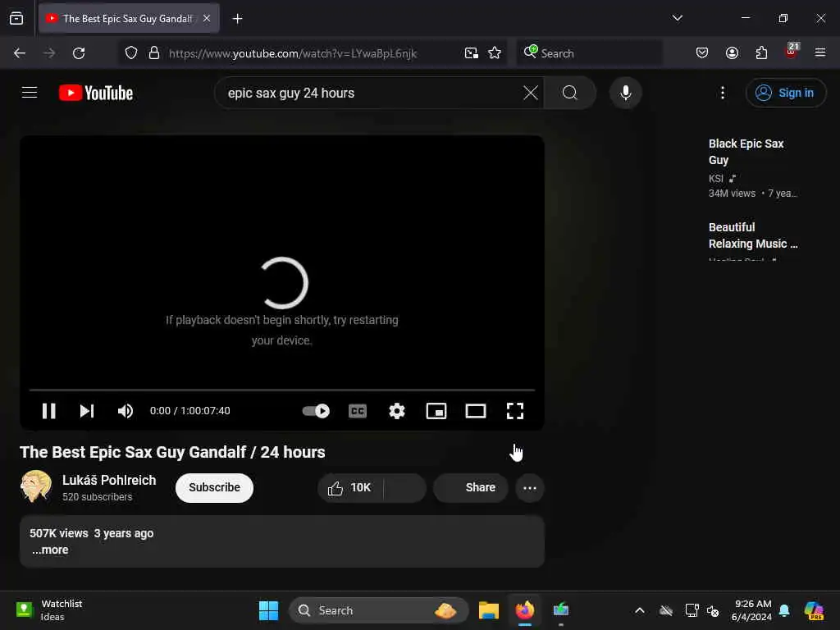Viewport: 840px width, 630px height.
Task: Open Copilot preview icon in taskbar
Action: pos(814,610)
